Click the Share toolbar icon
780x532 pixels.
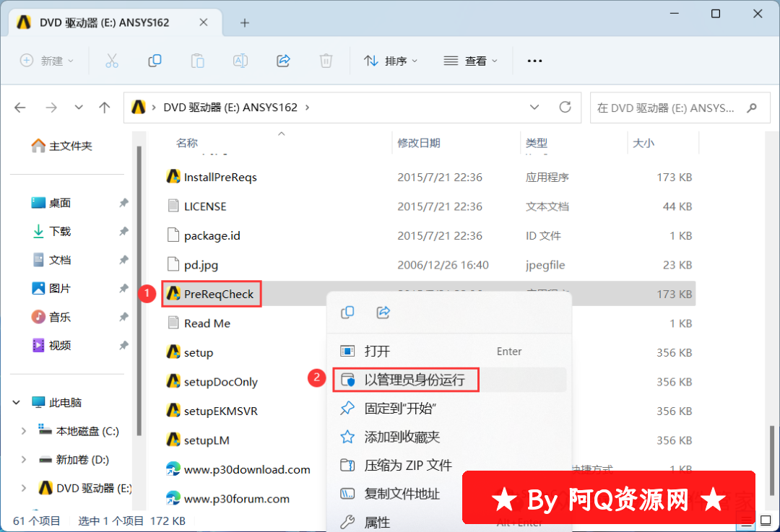pos(283,61)
